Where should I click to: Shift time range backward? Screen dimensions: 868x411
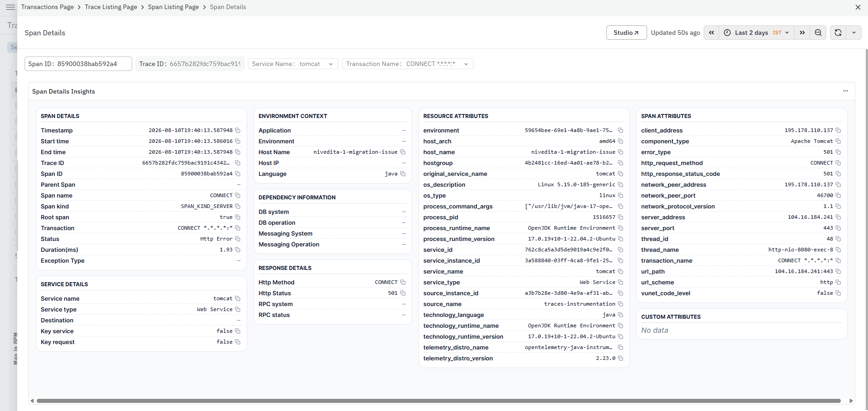pos(711,33)
